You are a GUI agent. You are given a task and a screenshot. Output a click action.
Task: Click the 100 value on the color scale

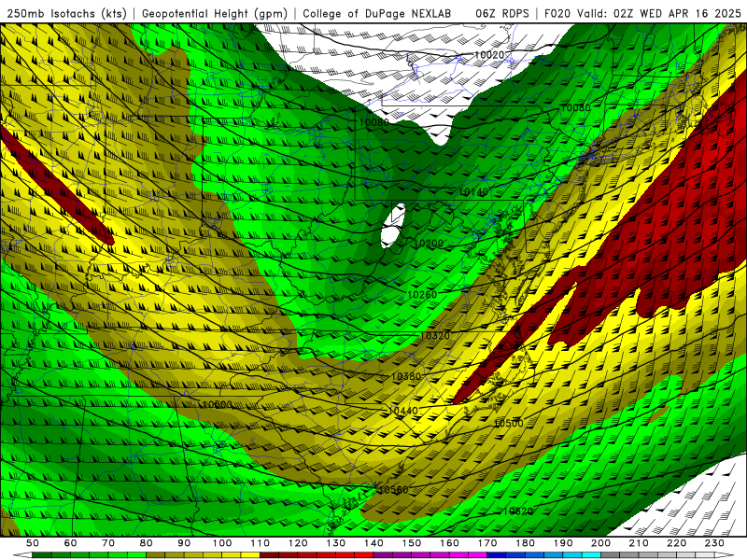click(222, 543)
